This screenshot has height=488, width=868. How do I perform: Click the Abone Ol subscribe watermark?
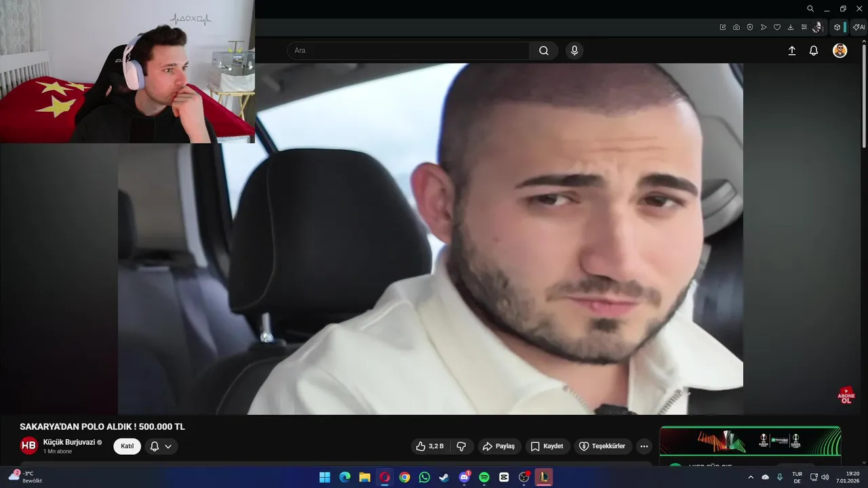(x=846, y=395)
